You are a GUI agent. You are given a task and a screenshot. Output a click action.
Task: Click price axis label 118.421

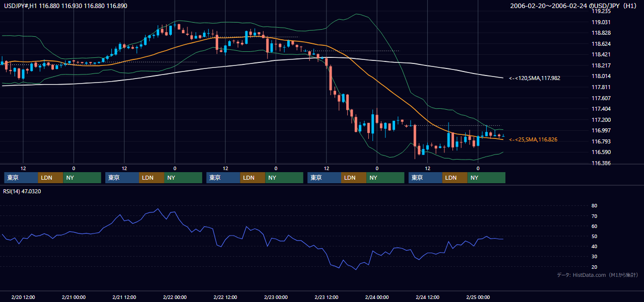pos(601,54)
